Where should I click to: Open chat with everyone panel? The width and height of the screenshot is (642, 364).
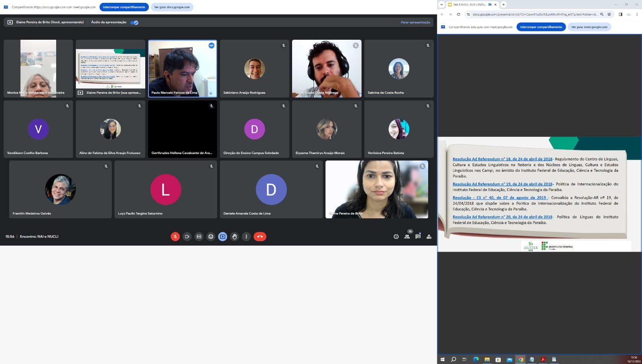tap(418, 237)
